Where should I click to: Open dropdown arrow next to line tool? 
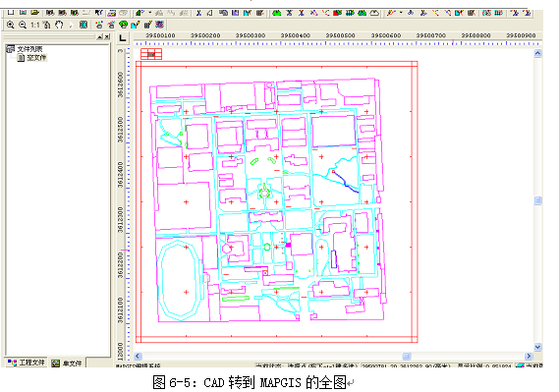pos(402,13)
